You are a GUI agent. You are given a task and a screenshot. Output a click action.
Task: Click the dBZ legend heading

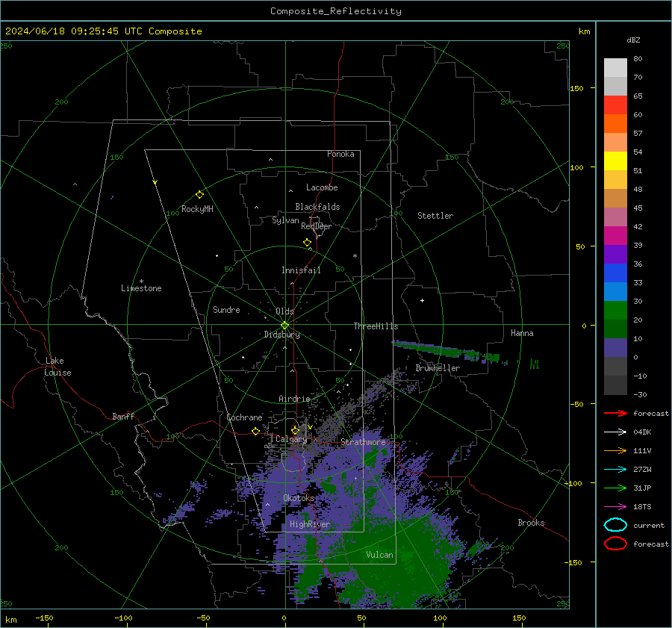click(633, 40)
